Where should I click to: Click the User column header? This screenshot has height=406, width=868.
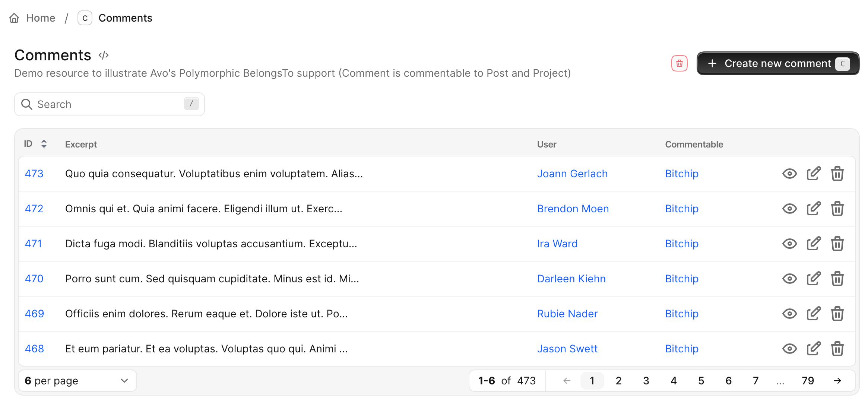coord(547,144)
